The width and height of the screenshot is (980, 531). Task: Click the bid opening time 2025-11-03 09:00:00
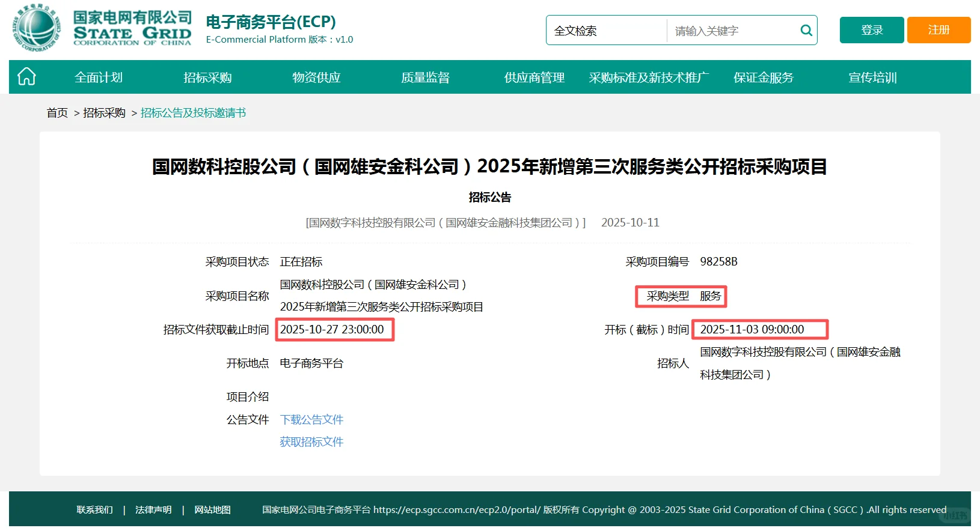[x=752, y=329]
